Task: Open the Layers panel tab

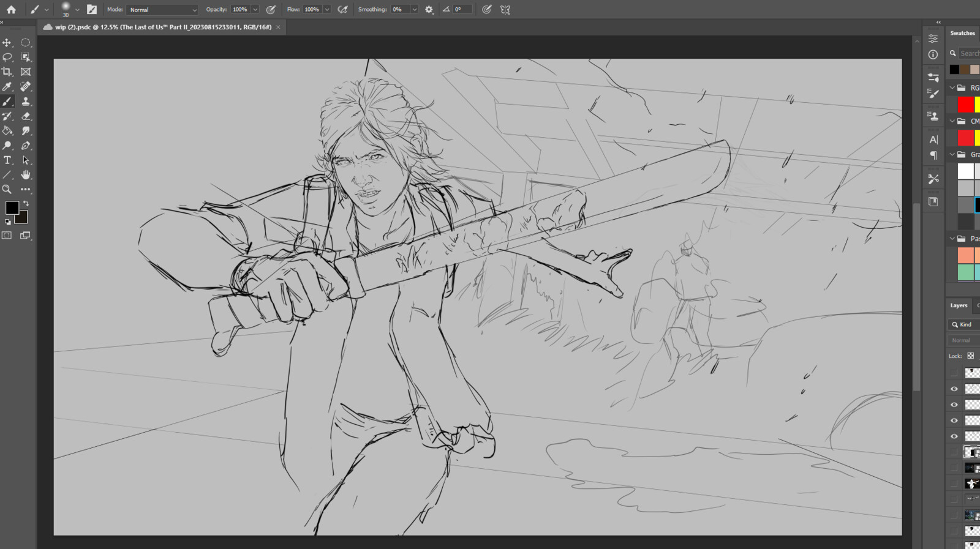Action: tap(959, 305)
